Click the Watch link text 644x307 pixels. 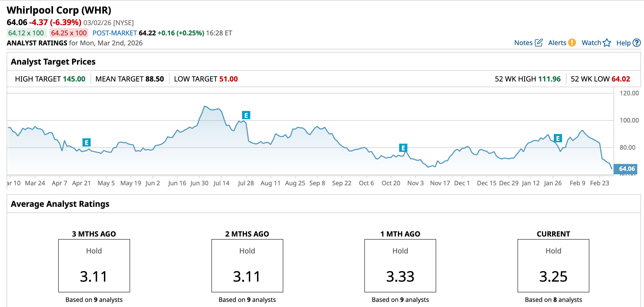click(591, 43)
